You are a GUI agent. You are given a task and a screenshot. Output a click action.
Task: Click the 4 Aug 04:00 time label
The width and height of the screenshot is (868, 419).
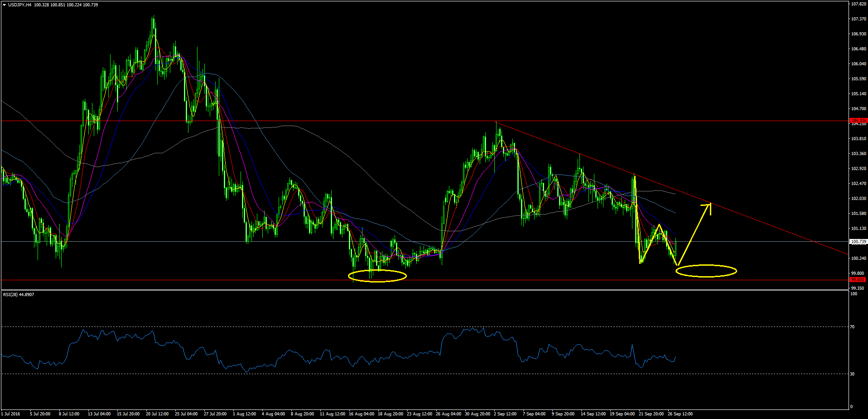tap(273, 414)
